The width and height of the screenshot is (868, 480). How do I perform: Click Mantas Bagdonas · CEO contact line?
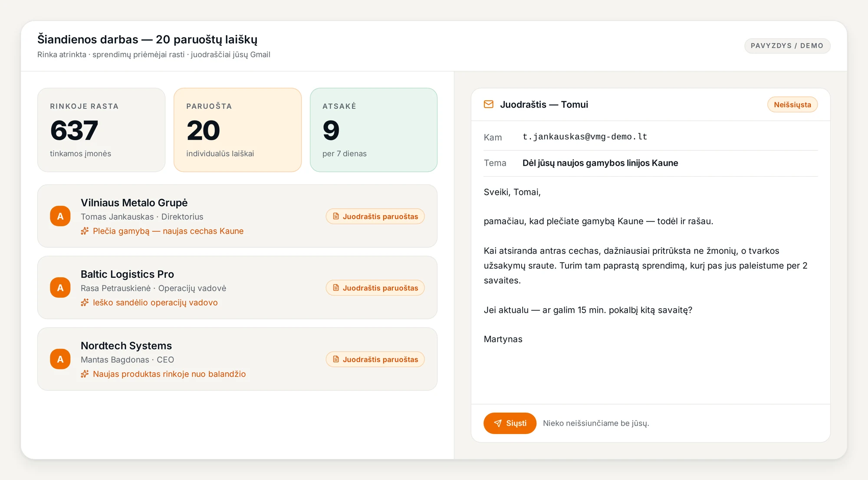point(127,360)
